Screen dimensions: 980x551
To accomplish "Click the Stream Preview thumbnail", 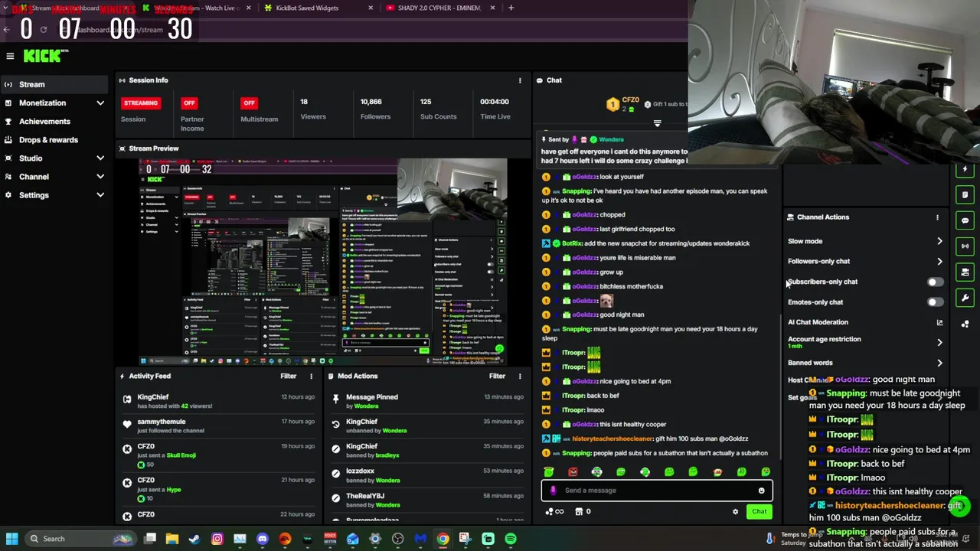I will (x=323, y=262).
